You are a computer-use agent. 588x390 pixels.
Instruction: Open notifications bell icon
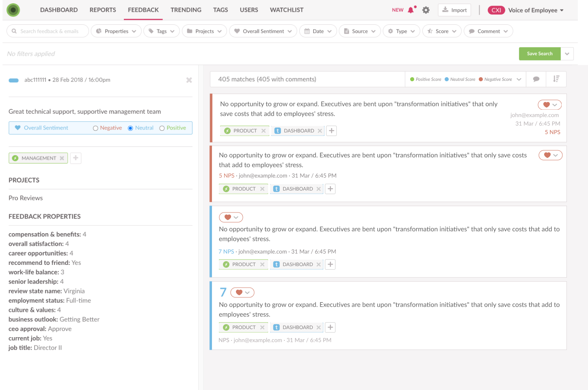click(411, 10)
